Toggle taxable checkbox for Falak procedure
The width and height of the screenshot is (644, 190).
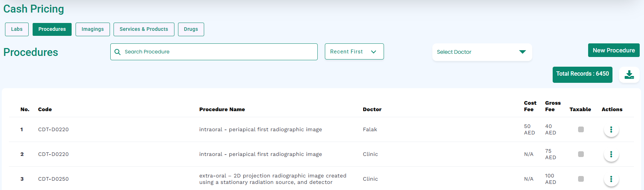point(581,129)
